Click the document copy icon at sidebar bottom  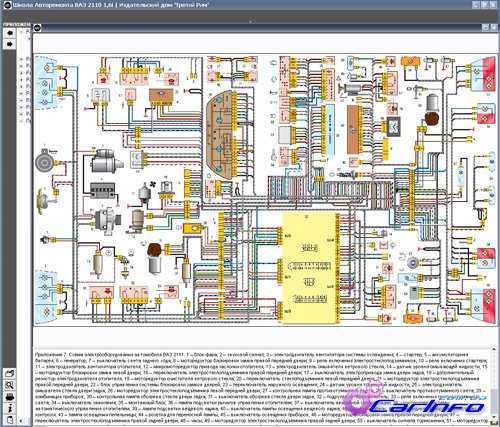(x=9, y=420)
